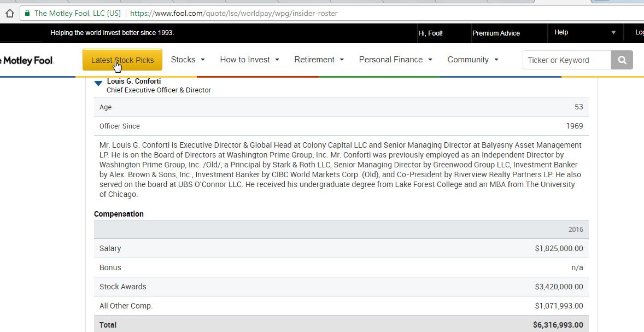Screen dimensions: 644x332
Task: Click the Hi, Fool! greeting link
Action: (430, 33)
